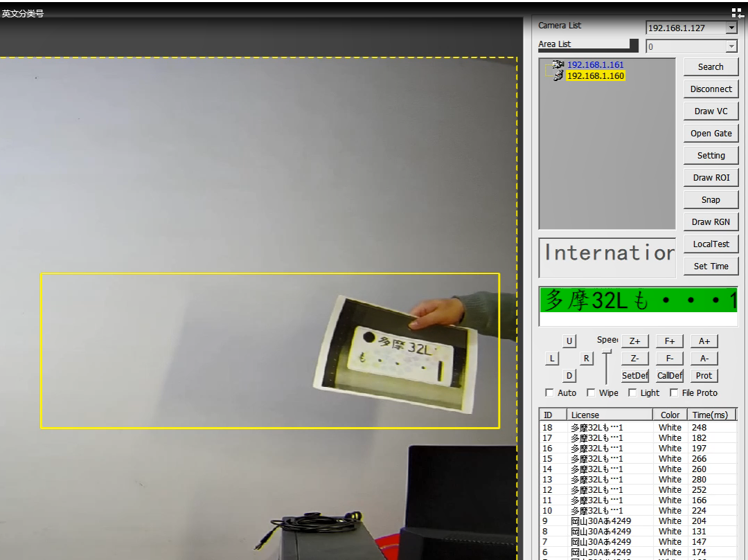The height and width of the screenshot is (560, 748).
Task: Tick the Wipe checkbox
Action: 591,392
